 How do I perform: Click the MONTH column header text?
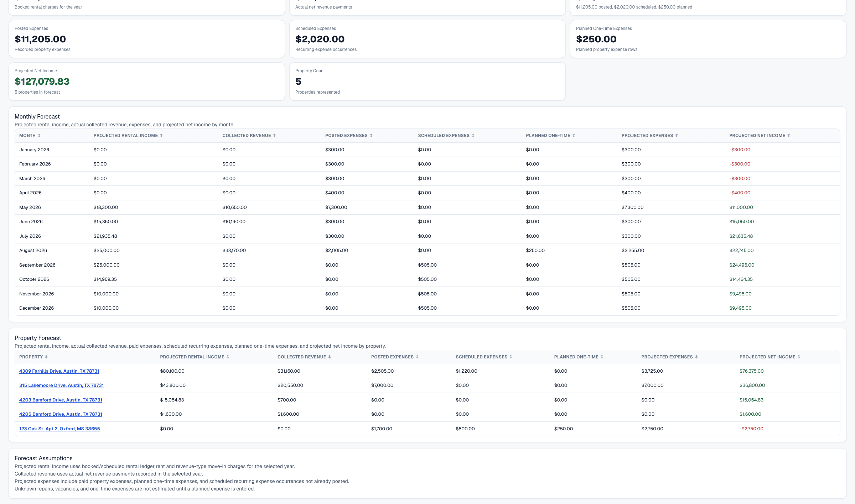pyautogui.click(x=27, y=136)
